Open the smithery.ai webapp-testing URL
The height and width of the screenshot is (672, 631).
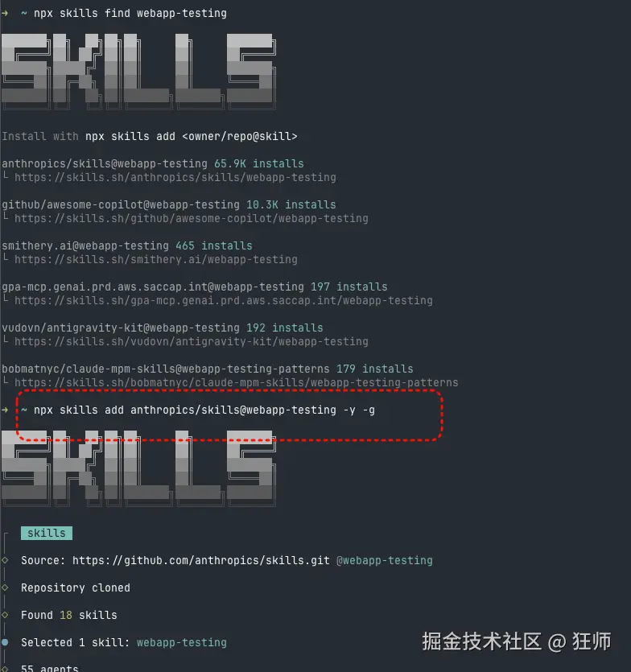point(156,260)
